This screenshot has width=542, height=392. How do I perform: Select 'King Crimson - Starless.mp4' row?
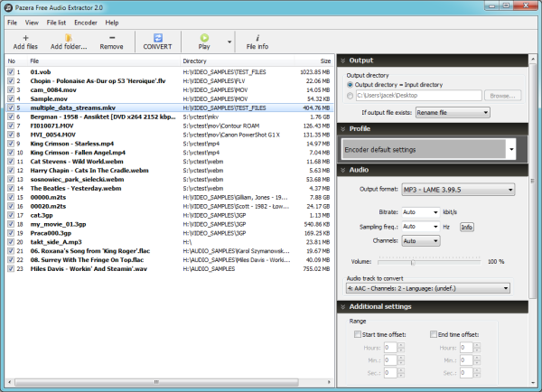coord(170,144)
